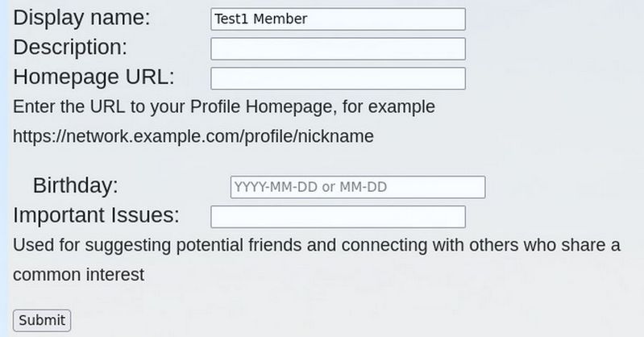The height and width of the screenshot is (337, 644).
Task: Click the Important Issues text field
Action: [338, 217]
